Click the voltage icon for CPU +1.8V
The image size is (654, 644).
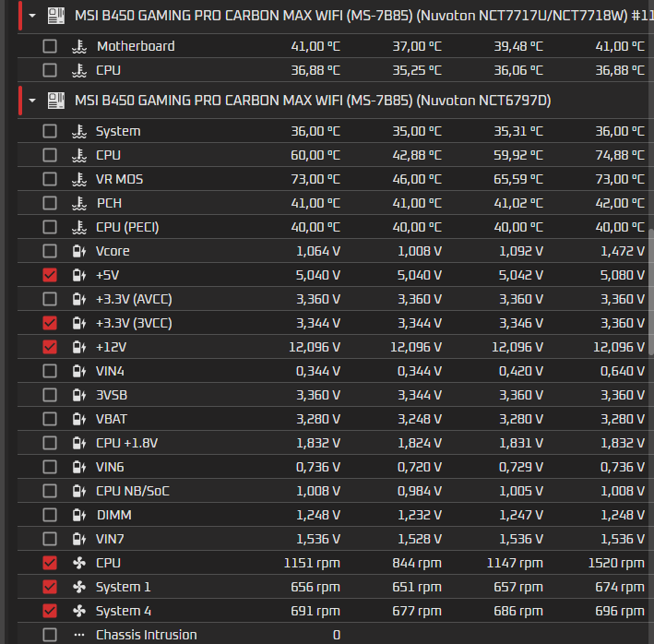click(x=79, y=443)
